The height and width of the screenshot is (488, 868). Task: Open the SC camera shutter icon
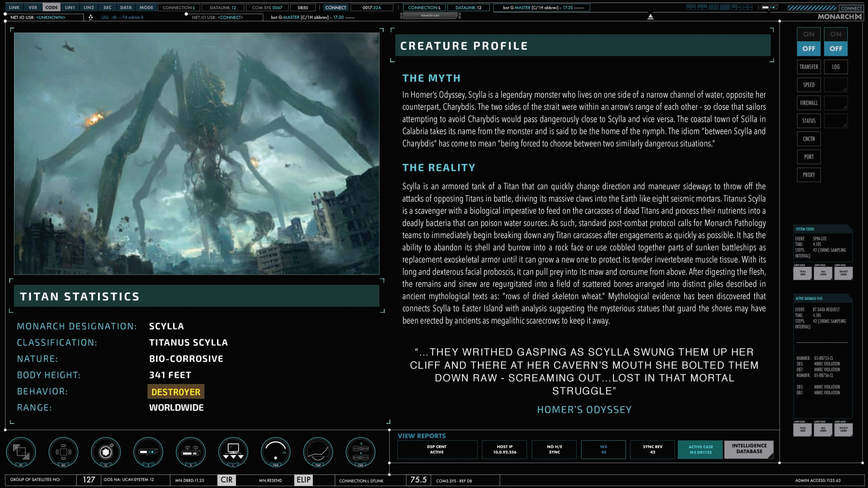coord(106,452)
